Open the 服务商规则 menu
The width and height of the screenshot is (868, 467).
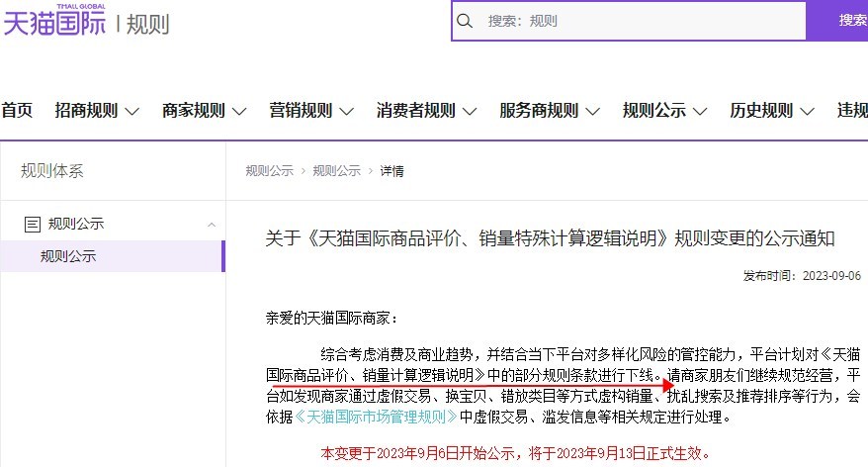pyautogui.click(x=539, y=110)
